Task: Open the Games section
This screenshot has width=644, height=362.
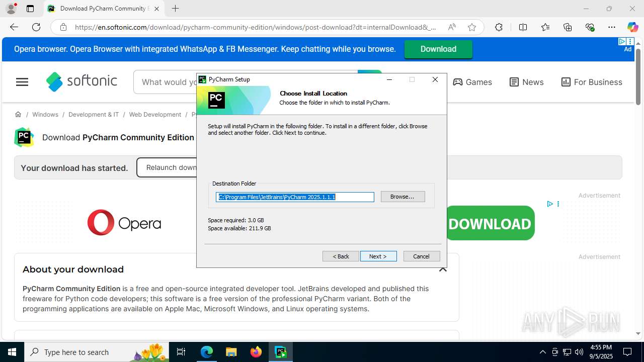Action: tap(472, 82)
